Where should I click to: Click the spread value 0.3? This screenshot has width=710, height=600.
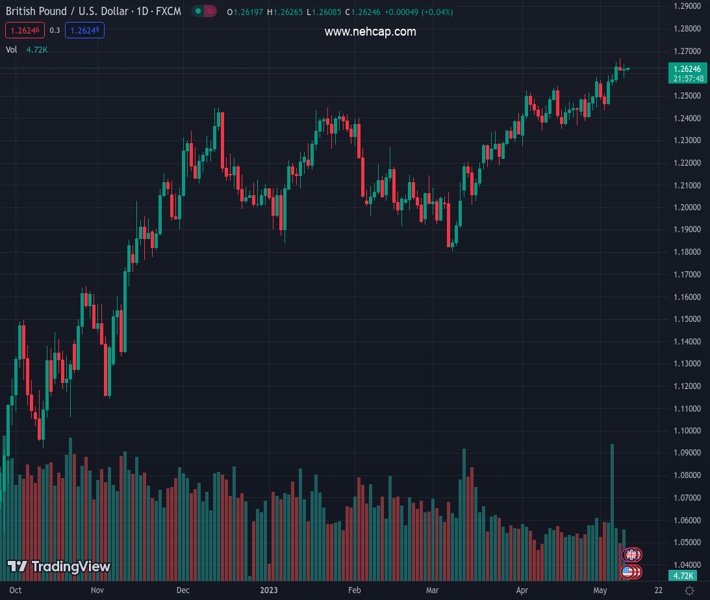(x=54, y=31)
